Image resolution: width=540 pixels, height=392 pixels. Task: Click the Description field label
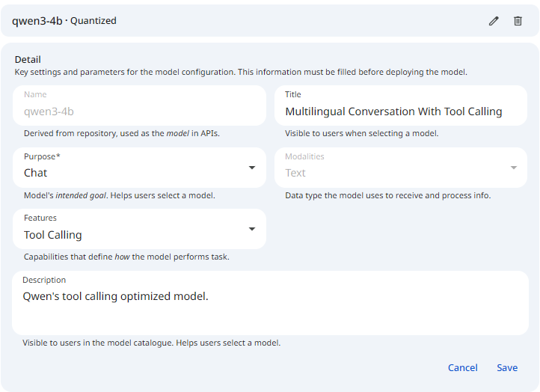pos(44,280)
